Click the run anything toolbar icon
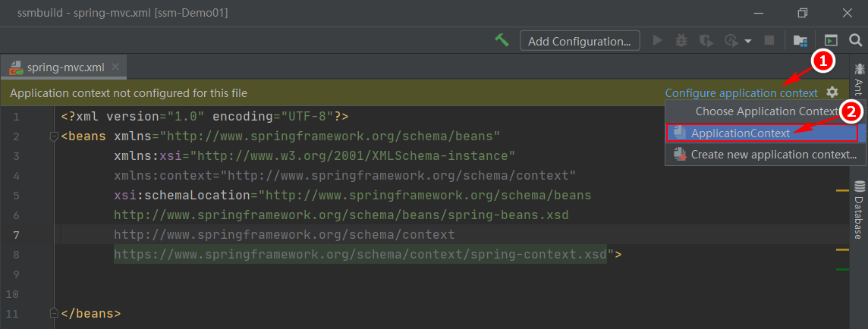The height and width of the screenshot is (329, 868). pyautogui.click(x=830, y=40)
